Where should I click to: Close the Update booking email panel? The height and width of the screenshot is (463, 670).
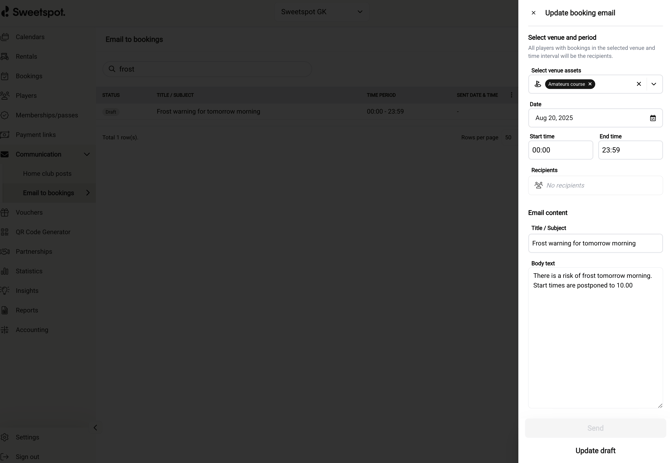[533, 13]
